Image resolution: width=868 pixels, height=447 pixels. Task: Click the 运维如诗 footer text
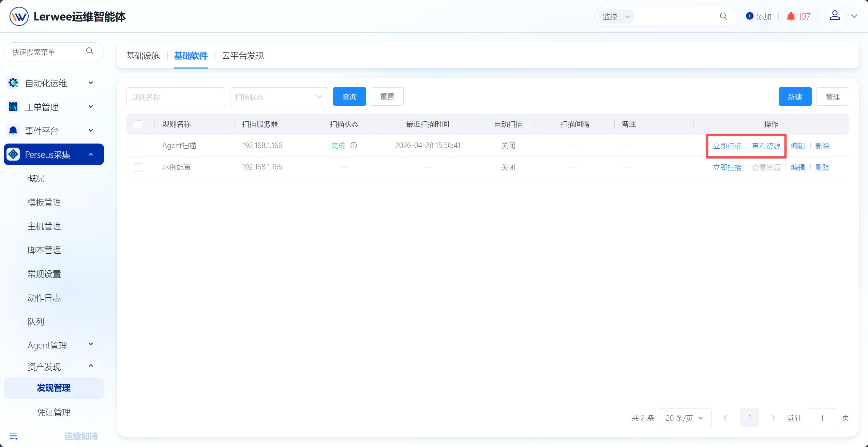pyautogui.click(x=81, y=436)
